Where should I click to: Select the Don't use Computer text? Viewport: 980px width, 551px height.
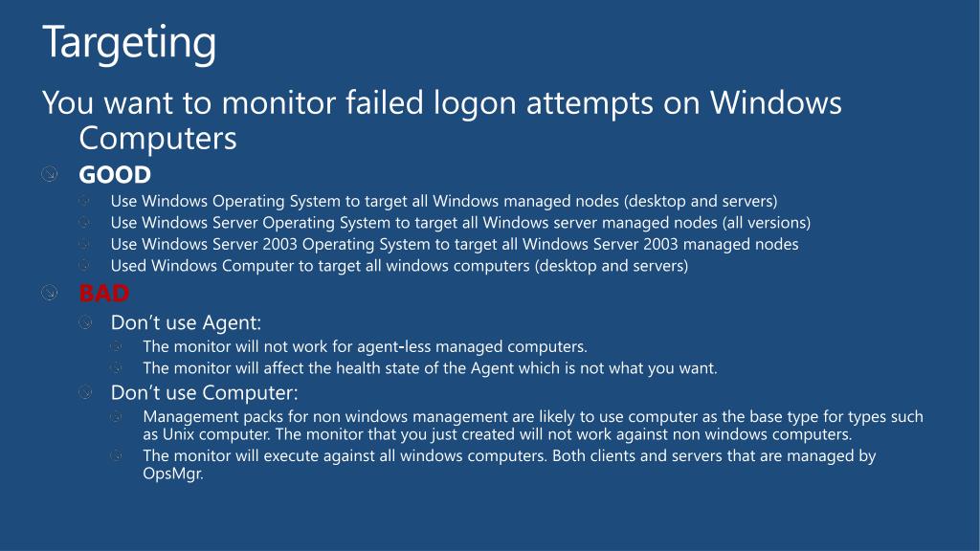(205, 392)
